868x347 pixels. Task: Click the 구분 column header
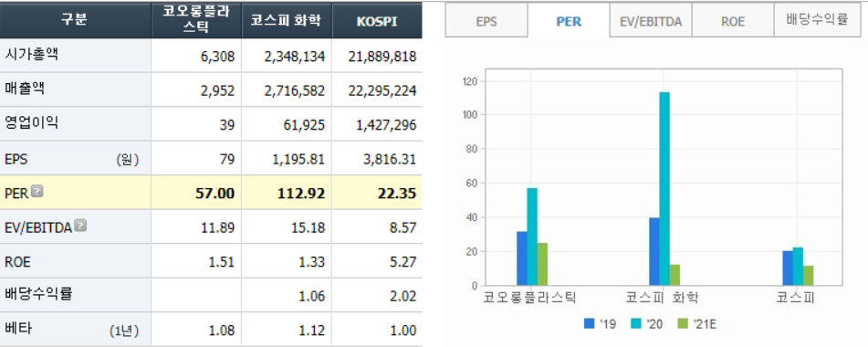pyautogui.click(x=75, y=19)
